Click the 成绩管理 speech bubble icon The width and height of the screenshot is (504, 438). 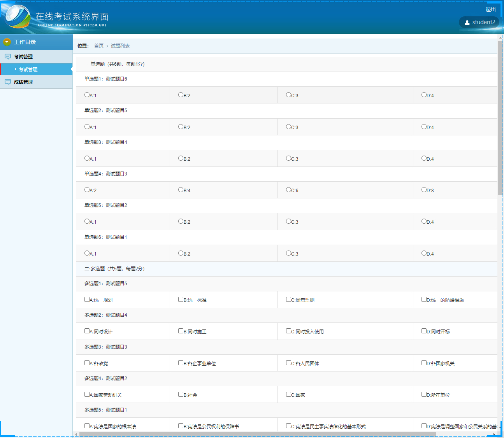tap(7, 82)
